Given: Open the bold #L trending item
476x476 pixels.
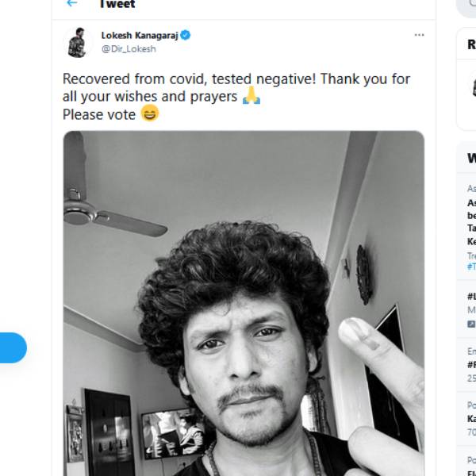Looking at the screenshot, I should click(471, 296).
